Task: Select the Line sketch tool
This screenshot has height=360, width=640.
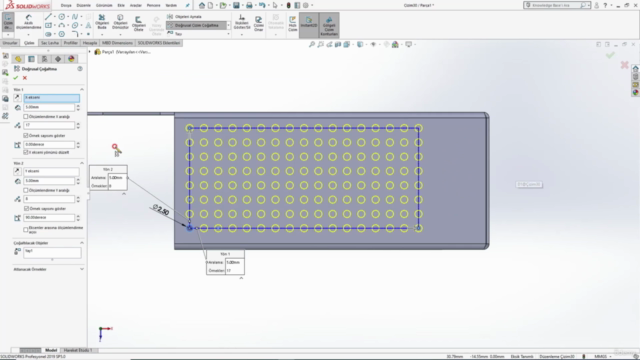Action: pyautogui.click(x=48, y=17)
